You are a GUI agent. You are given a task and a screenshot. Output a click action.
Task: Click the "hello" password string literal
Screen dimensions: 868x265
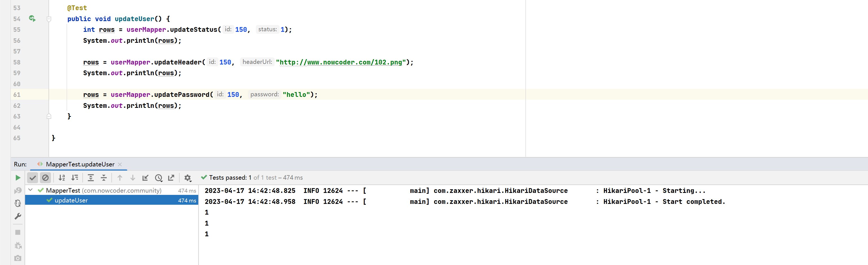(x=296, y=95)
